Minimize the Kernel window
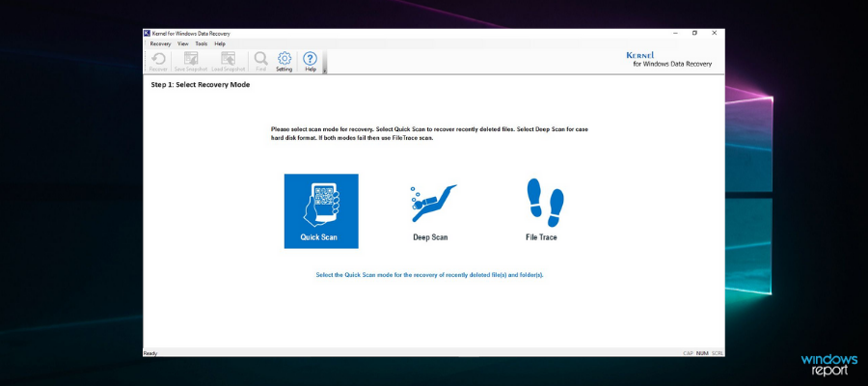The width and height of the screenshot is (868, 386). coord(675,33)
